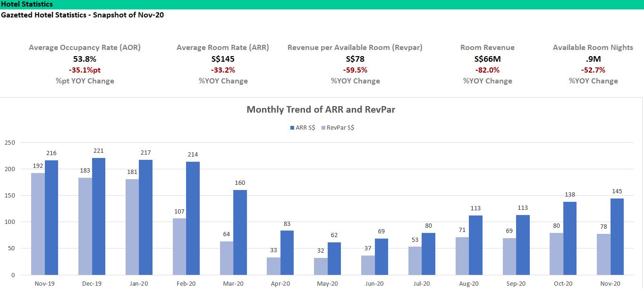This screenshot has width=644, height=289.
Task: Select the chart title Monthly Trend of ARR and RevPar
Action: pos(321,110)
